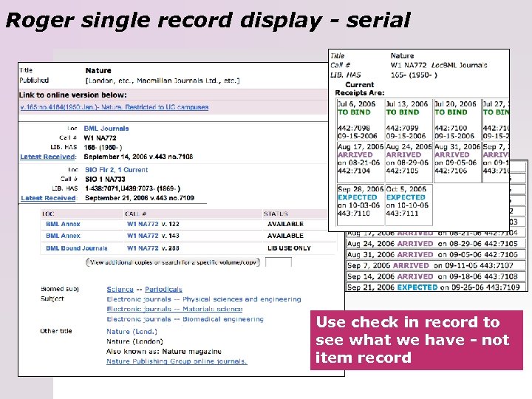This screenshot has height=399, width=532.
Task: Click Electronic journals -- Biomedical engineering link
Action: click(x=185, y=319)
